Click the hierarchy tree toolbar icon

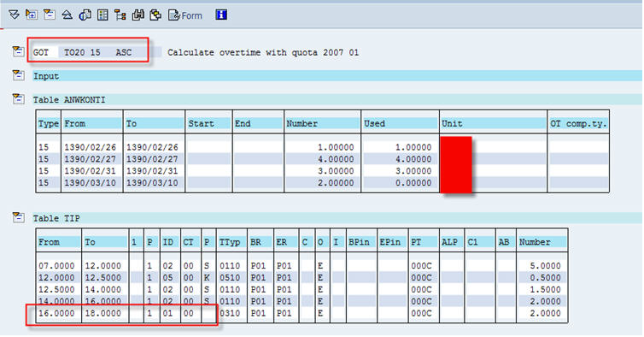coord(120,15)
